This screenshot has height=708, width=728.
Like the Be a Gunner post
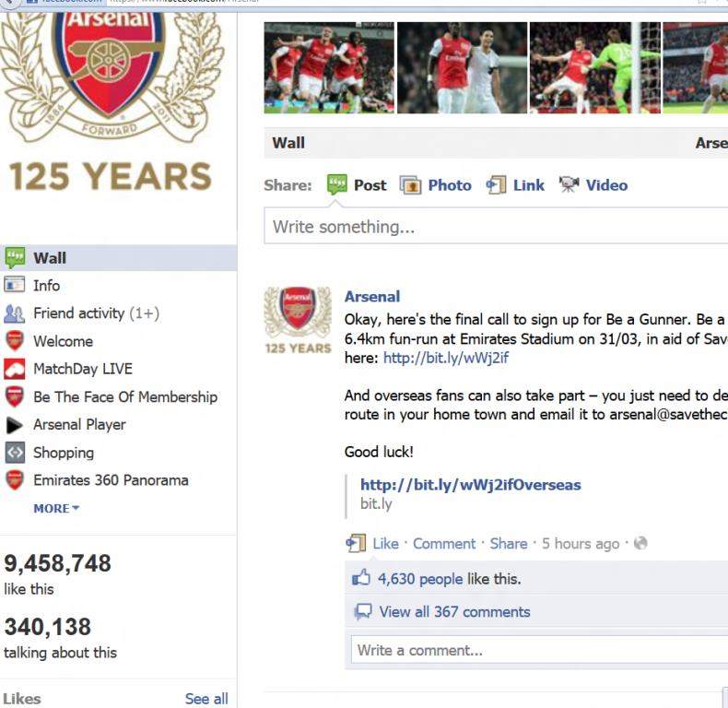(x=385, y=544)
